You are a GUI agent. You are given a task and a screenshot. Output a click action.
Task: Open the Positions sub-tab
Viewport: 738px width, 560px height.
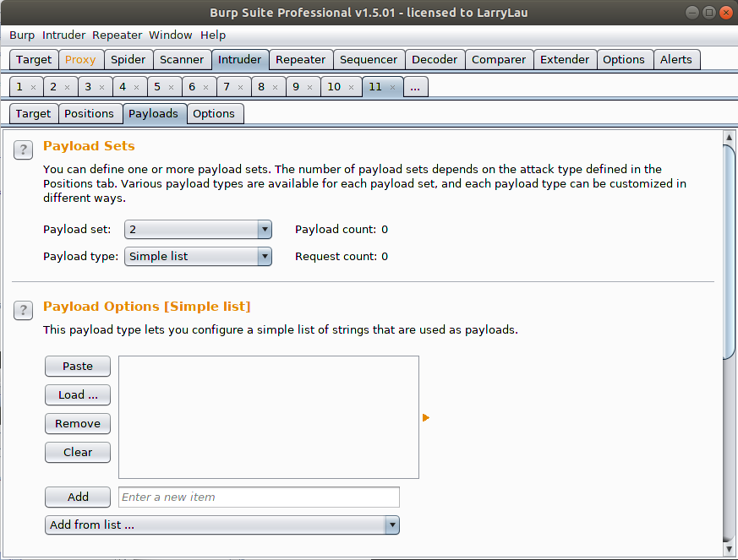click(90, 114)
